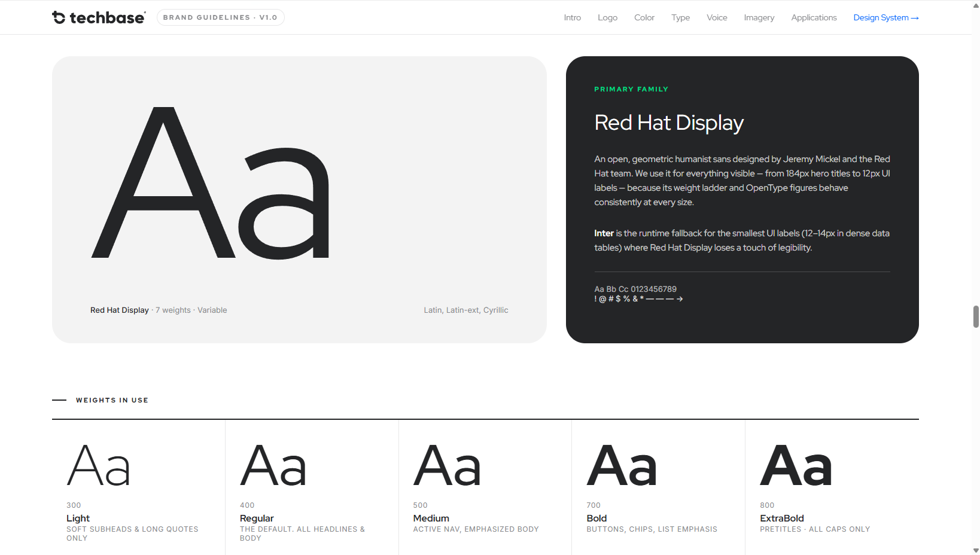Click '7 weights · Variable' caption
The width and height of the screenshot is (980, 555).
coord(191,310)
